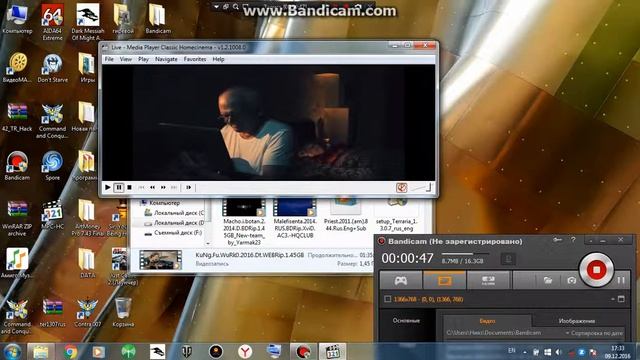Open the Windows Start menu
This screenshot has width=640, height=360.
coord(12,351)
